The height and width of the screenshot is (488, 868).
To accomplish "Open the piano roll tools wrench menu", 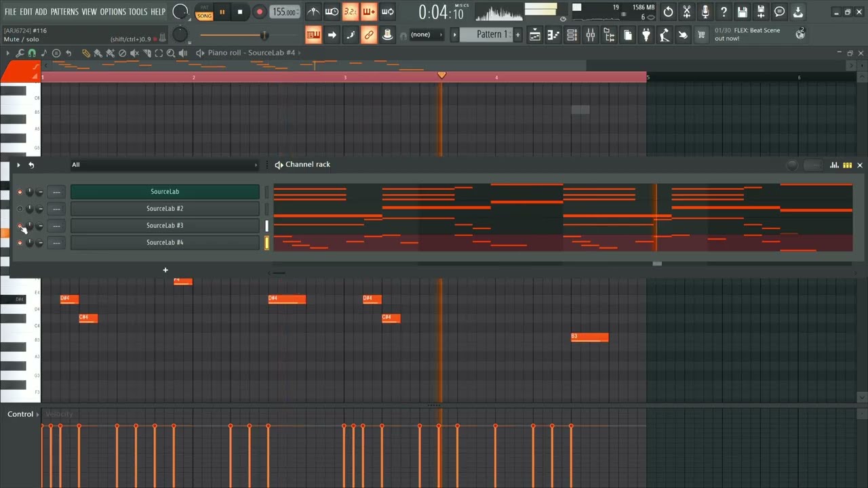I will (20, 53).
